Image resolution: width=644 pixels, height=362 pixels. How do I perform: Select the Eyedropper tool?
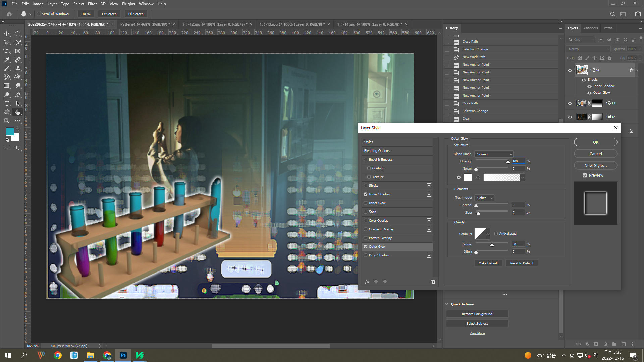(x=6, y=60)
